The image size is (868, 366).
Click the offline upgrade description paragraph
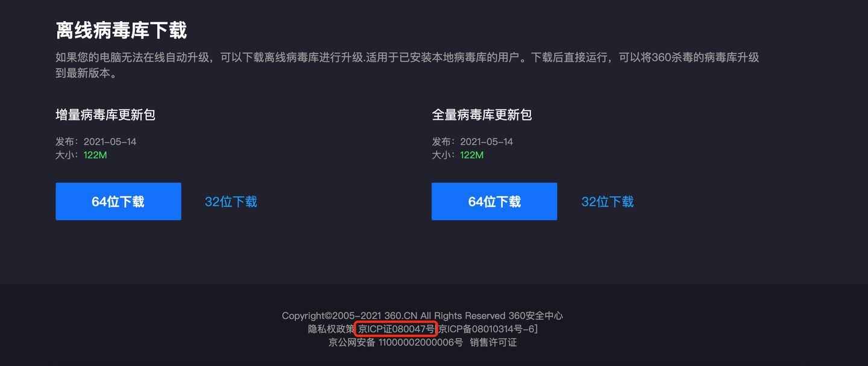(407, 65)
